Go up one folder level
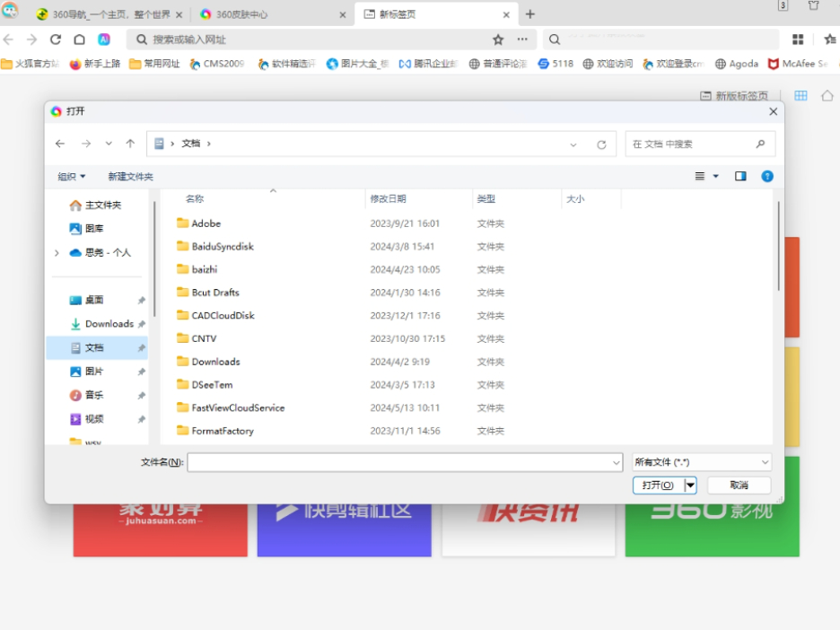840x630 pixels. (x=130, y=144)
